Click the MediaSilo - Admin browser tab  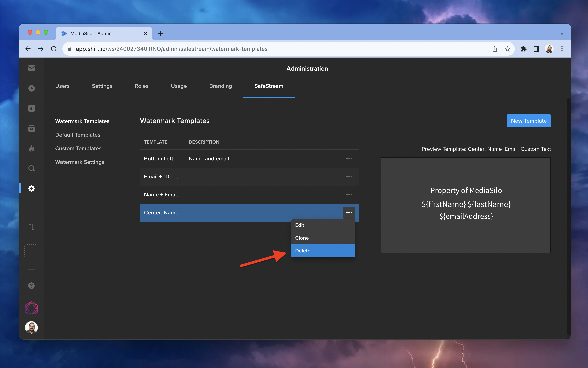pyautogui.click(x=104, y=34)
